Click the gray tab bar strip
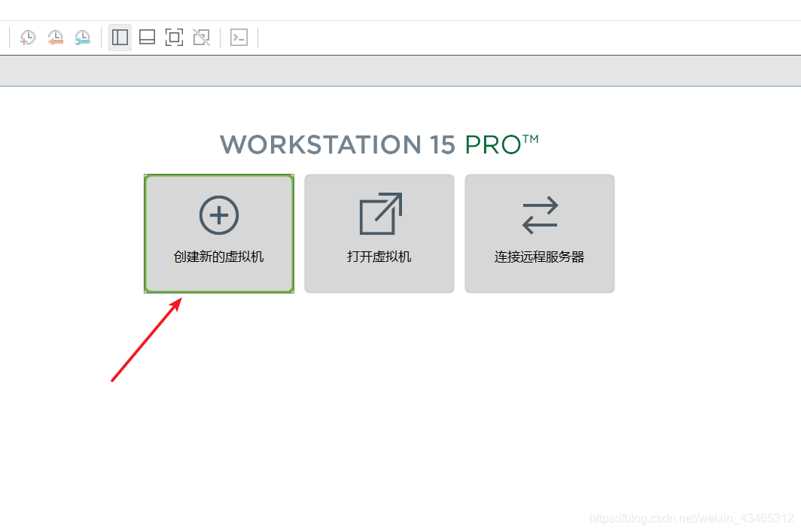Viewport: 801px width, 532px height. point(400,71)
